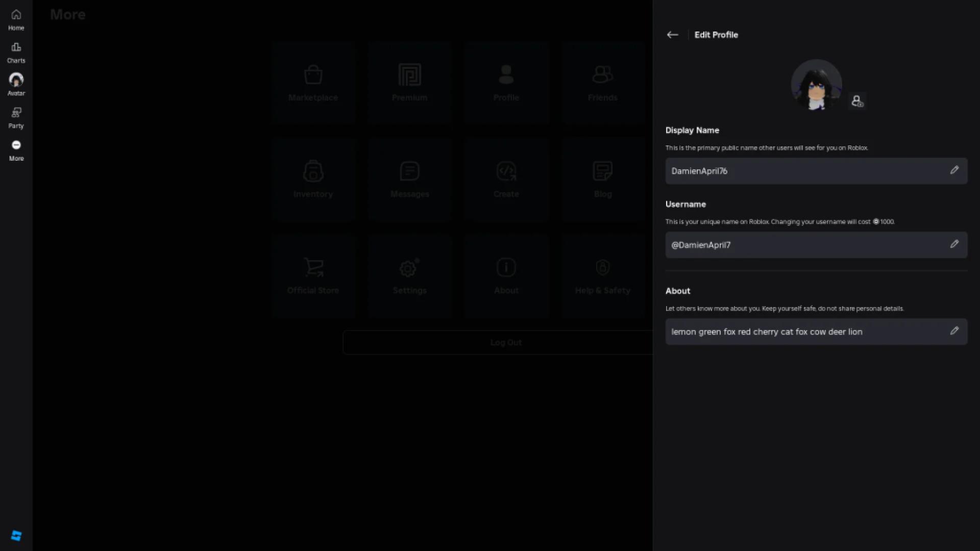980x551 pixels.
Task: Click the About description field
Action: coord(816,332)
